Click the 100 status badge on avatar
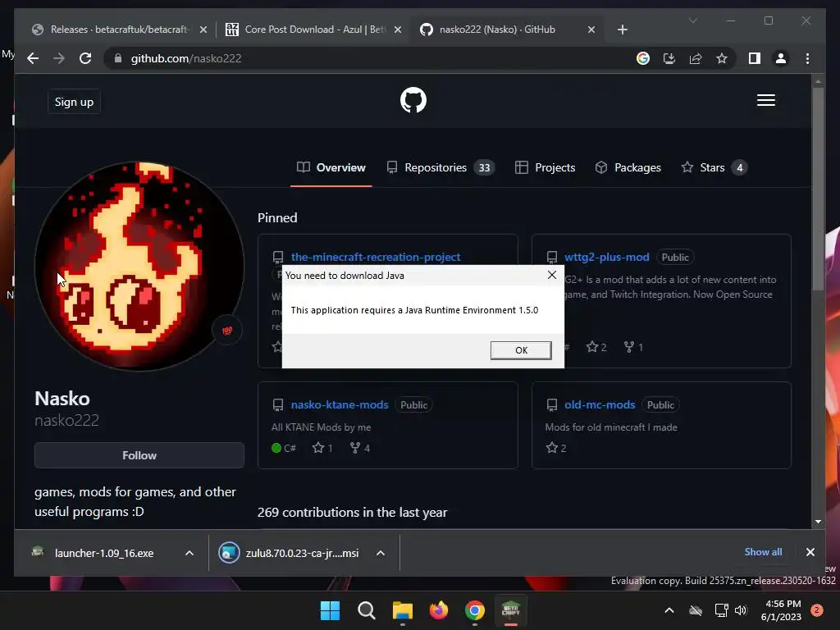The image size is (840, 630). [x=227, y=331]
